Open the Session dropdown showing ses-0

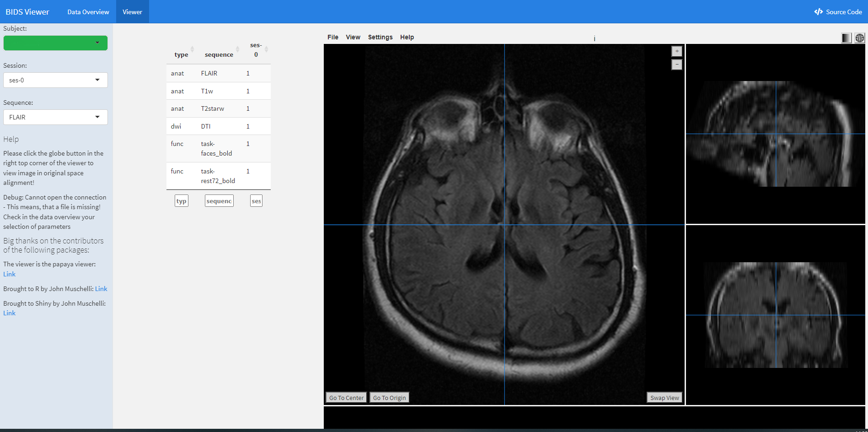point(55,80)
